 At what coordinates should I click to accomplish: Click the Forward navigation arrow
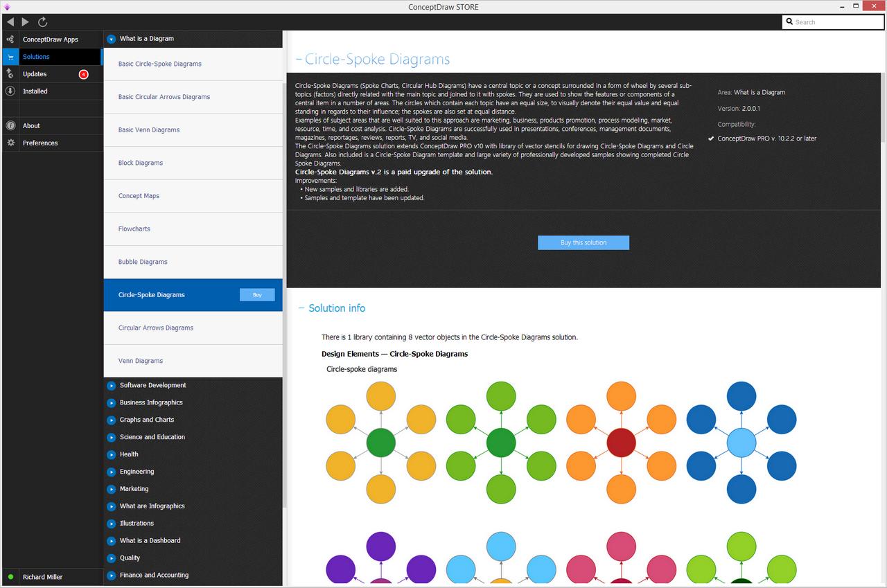coord(26,22)
